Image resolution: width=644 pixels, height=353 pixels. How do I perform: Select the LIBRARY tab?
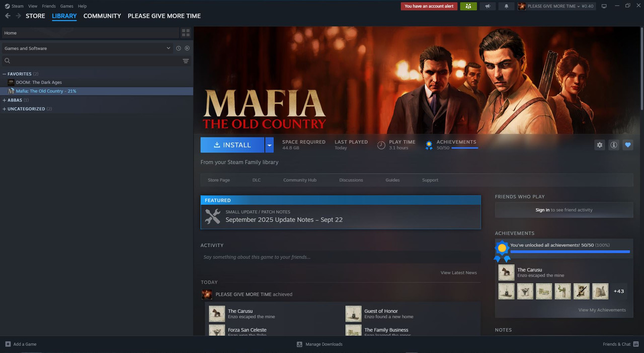(64, 16)
